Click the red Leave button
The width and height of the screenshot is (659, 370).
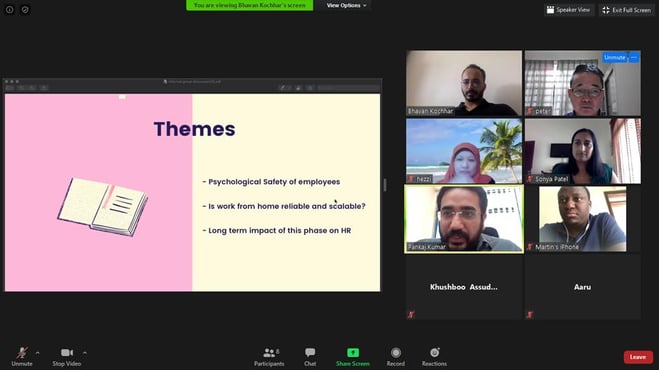tap(638, 357)
